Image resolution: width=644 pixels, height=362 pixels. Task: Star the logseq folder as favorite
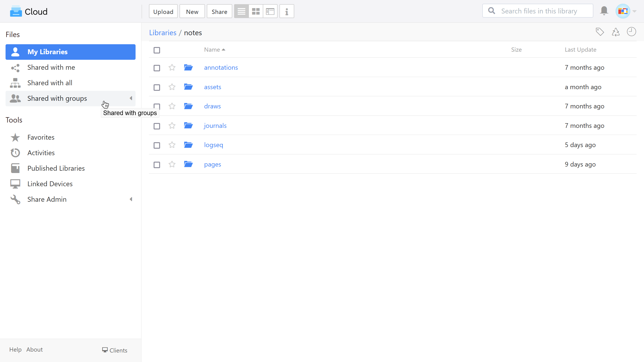click(172, 145)
